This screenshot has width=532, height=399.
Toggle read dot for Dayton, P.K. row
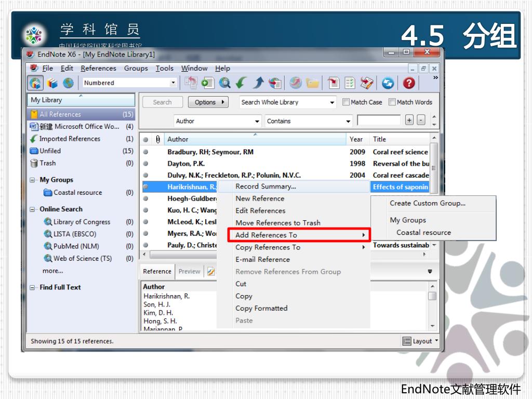145,164
